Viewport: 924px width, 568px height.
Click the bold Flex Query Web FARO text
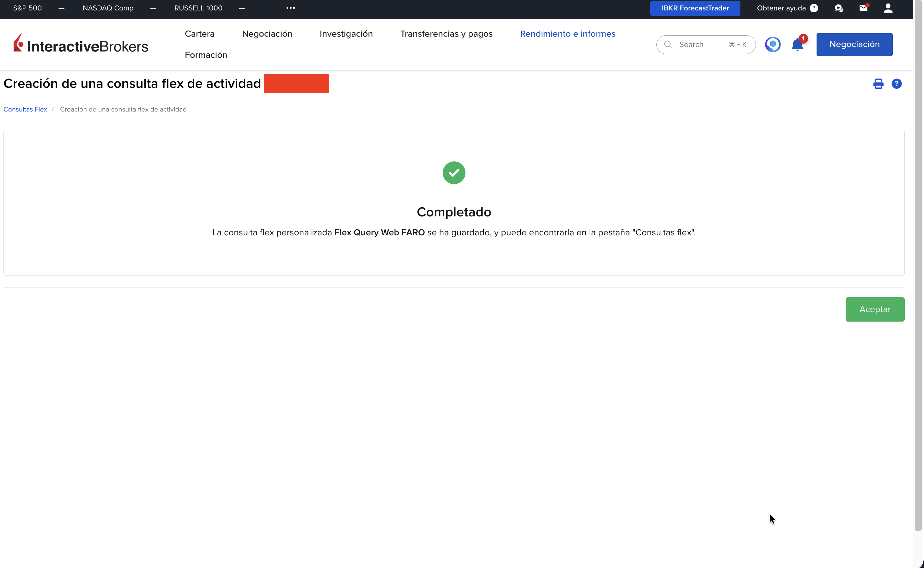click(379, 233)
